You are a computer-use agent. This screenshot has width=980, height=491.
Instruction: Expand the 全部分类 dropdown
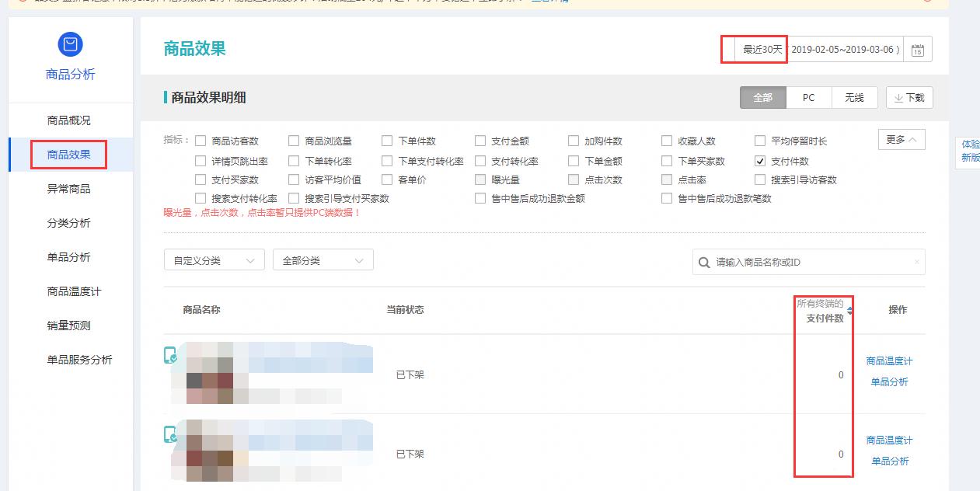[x=323, y=259]
